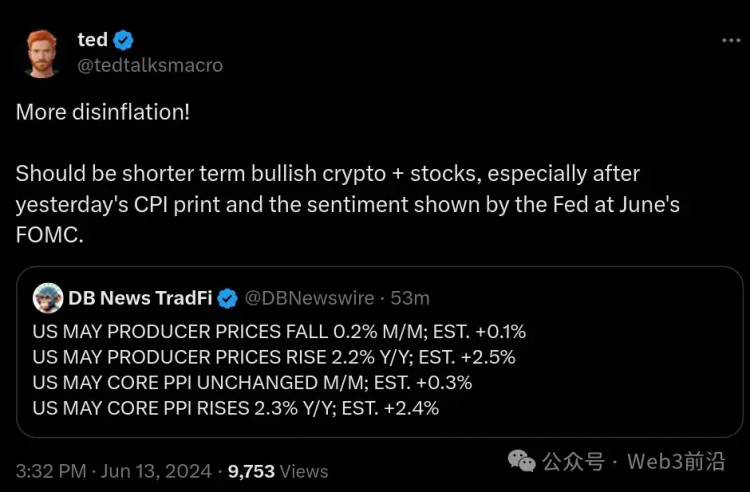Click the 'CORE PPI UNCHANGED M/M' line

(x=252, y=383)
